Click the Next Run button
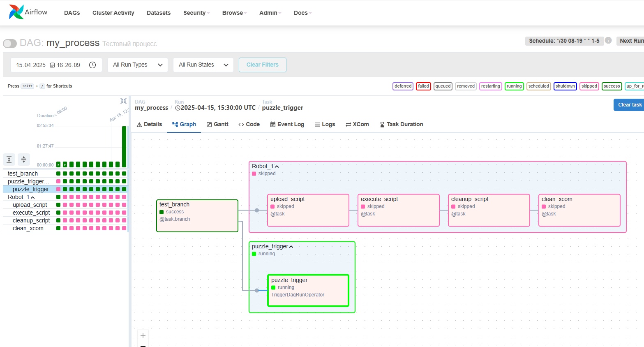Image resolution: width=644 pixels, height=347 pixels. (x=631, y=41)
